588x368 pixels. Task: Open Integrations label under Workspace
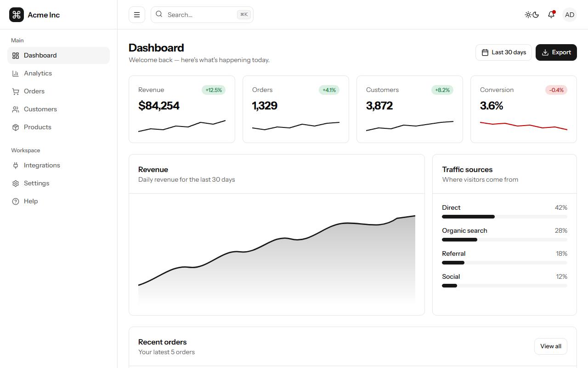point(42,165)
